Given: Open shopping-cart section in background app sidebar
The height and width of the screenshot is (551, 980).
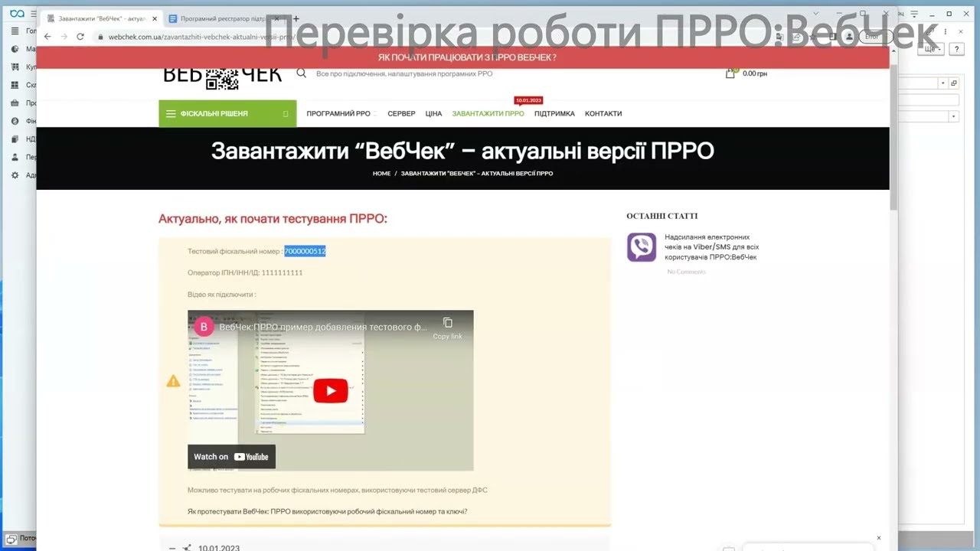Looking at the screenshot, I should tap(23, 67).
